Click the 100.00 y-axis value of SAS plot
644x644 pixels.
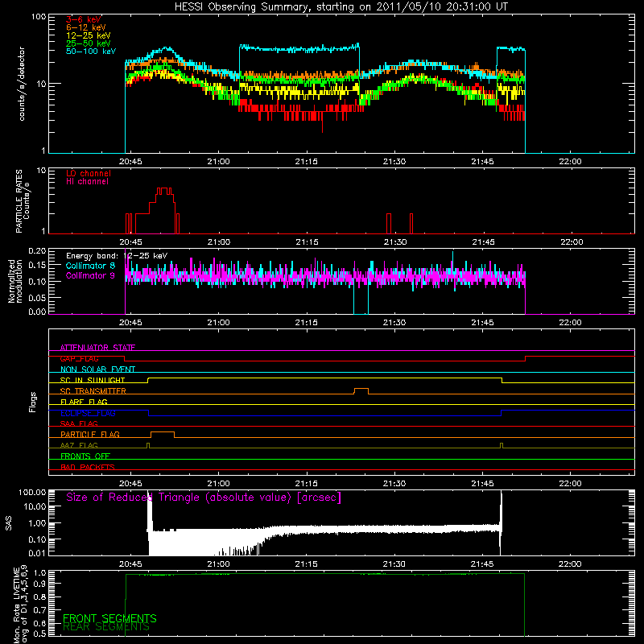coord(32,492)
